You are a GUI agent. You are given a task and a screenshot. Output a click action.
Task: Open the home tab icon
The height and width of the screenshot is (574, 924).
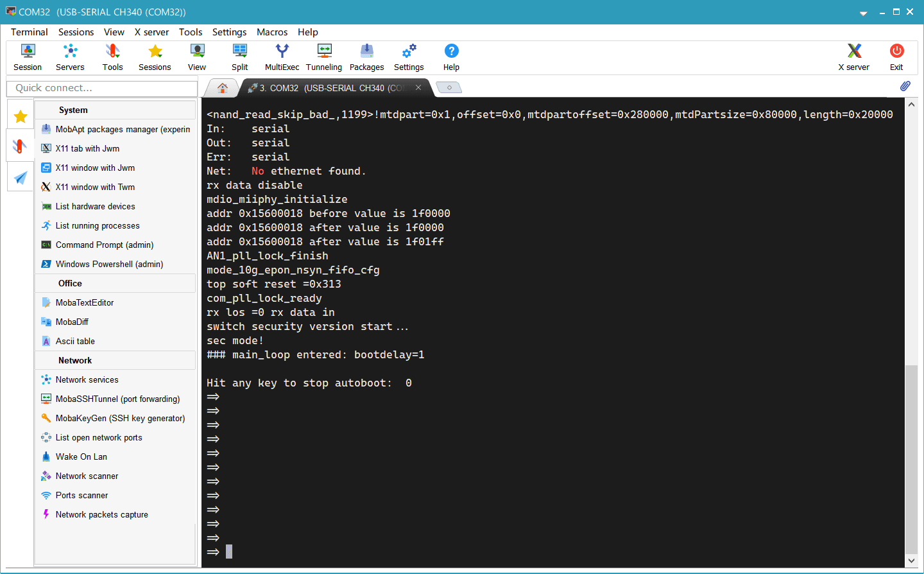pos(222,88)
